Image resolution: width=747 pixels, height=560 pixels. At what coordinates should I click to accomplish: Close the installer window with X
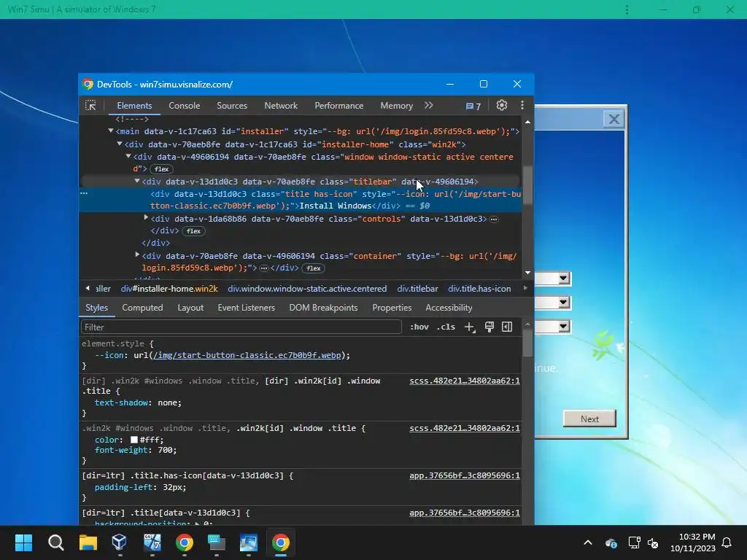coord(614,119)
